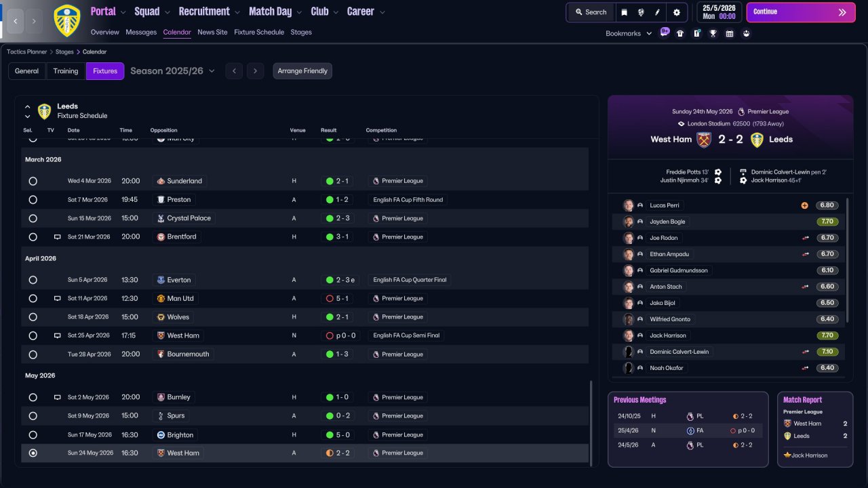Viewport: 868px width, 488px height.
Task: Click the Leeds crest in match summary
Action: tap(757, 140)
